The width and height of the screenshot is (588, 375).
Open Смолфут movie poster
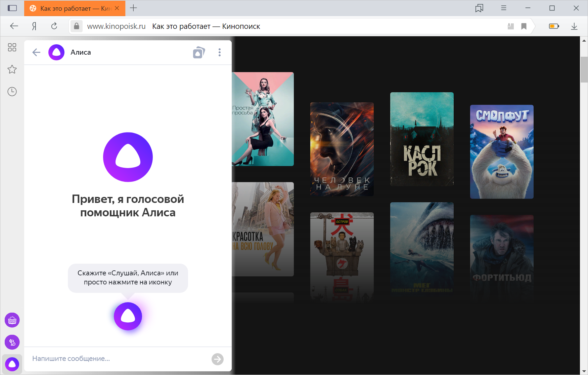pos(502,152)
